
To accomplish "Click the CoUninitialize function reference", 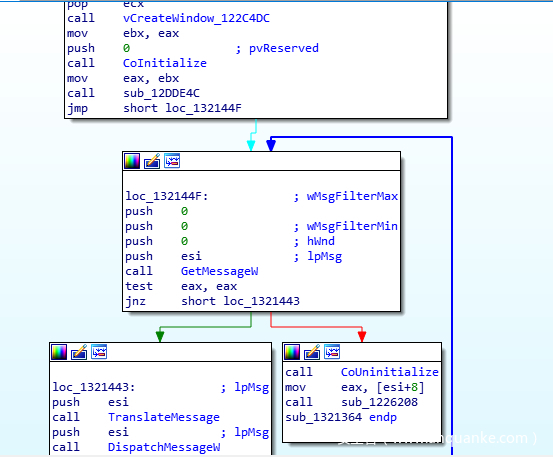I will (x=390, y=372).
